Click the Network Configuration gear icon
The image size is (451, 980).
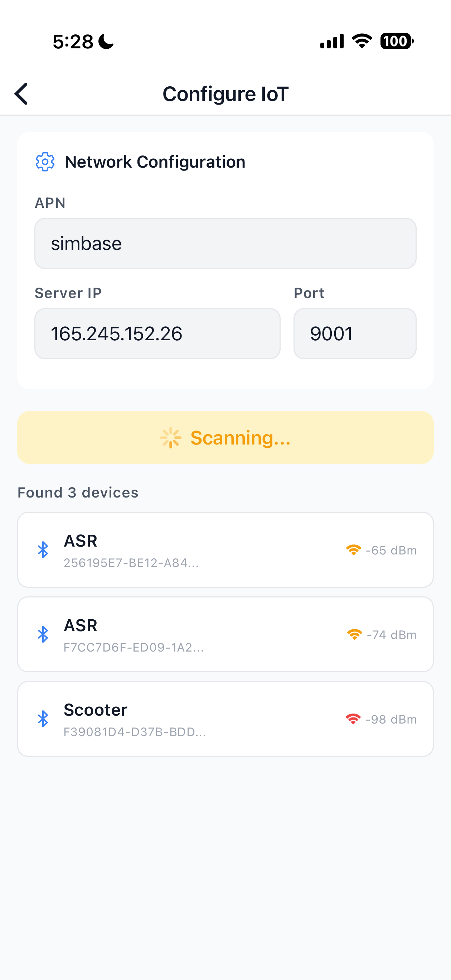(45, 162)
